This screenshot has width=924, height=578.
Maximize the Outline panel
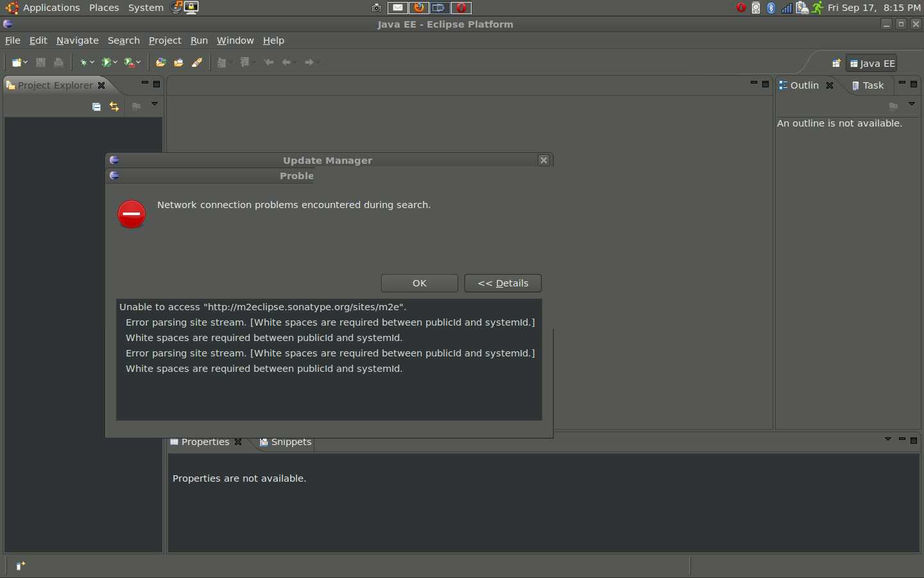coord(914,84)
